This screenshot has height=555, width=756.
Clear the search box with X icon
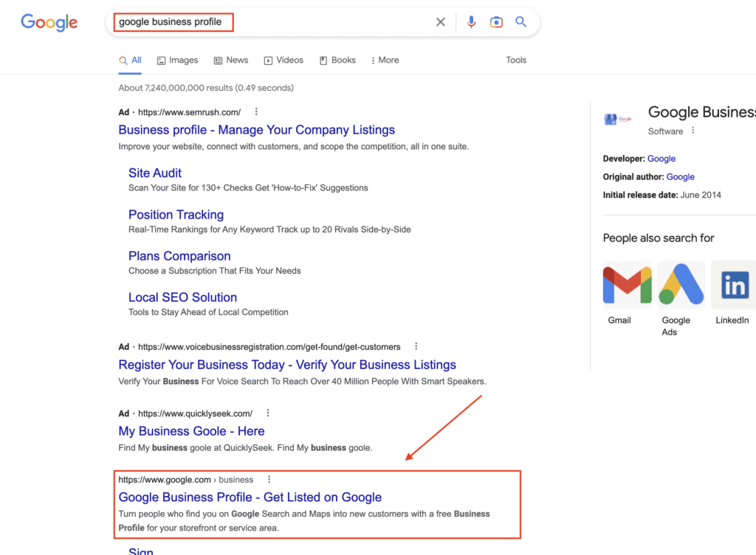(x=440, y=22)
